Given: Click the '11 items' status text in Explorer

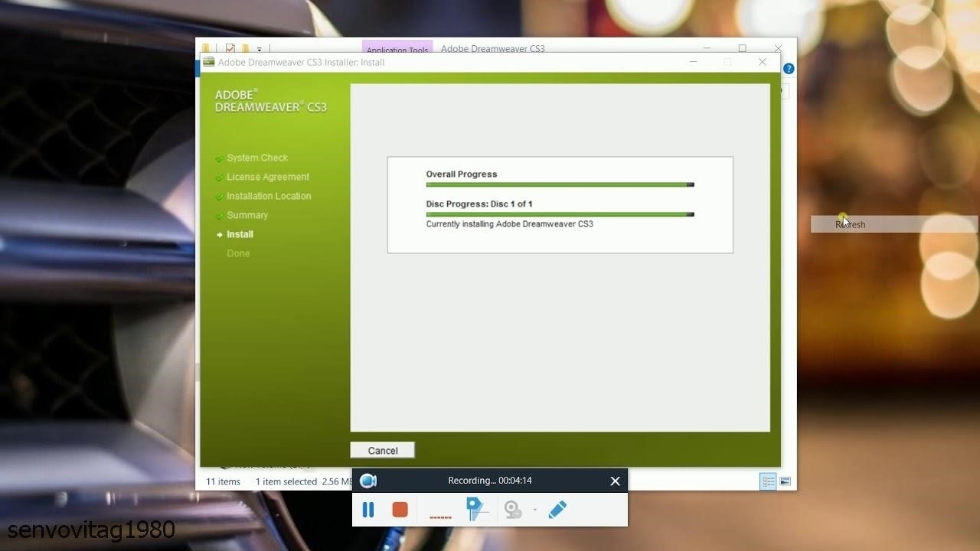Looking at the screenshot, I should click(223, 482).
